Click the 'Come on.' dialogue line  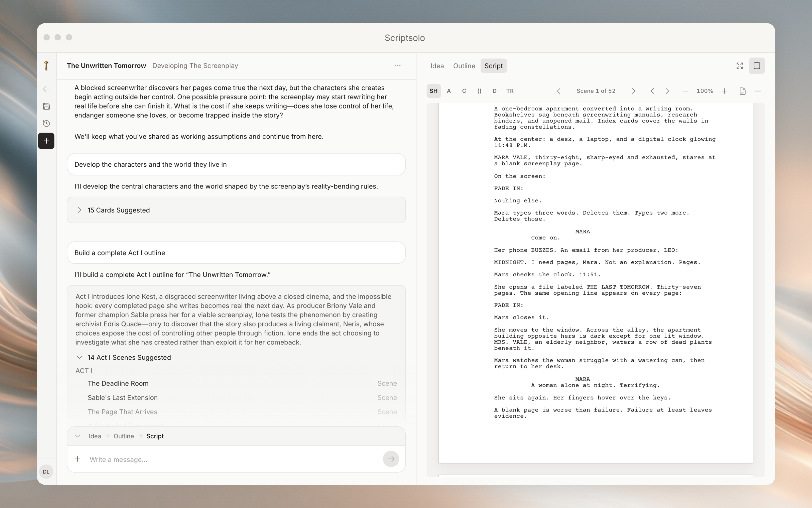tap(546, 237)
